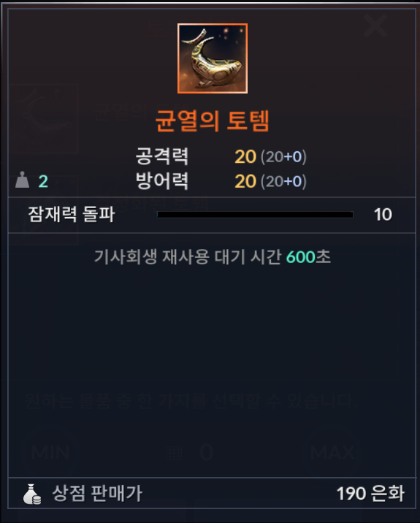Select the faded totem thumbnail behind the tooltip

click(x=44, y=119)
